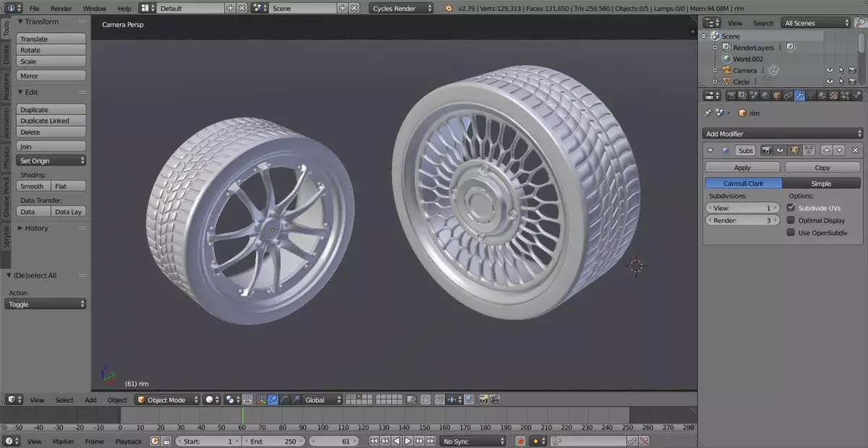
Task: Open the All Scenes outliner dropdown
Action: 817,23
